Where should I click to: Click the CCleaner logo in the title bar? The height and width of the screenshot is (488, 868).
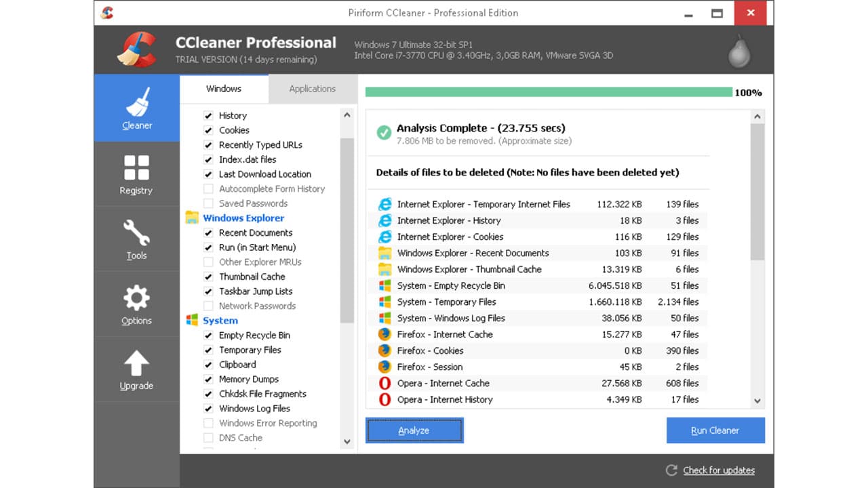click(107, 12)
